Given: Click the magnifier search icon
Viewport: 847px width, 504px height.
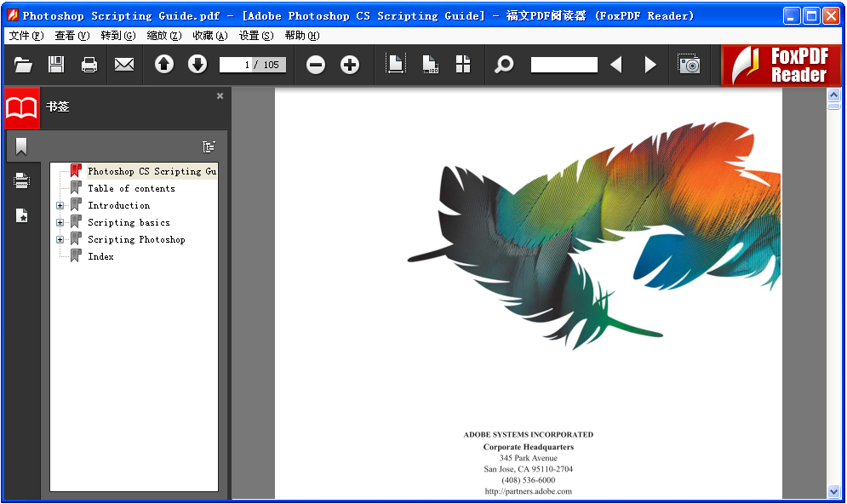Looking at the screenshot, I should click(x=504, y=65).
